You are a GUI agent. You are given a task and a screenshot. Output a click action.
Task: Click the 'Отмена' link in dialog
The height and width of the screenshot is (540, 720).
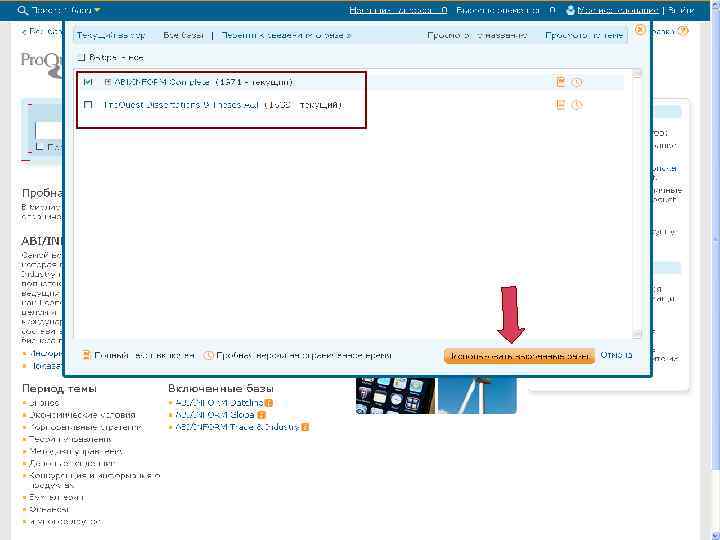616,355
